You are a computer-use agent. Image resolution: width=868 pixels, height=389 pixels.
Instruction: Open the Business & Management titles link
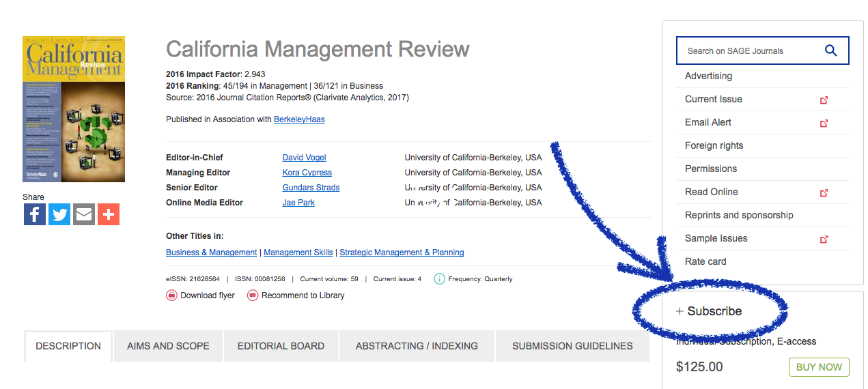212,253
